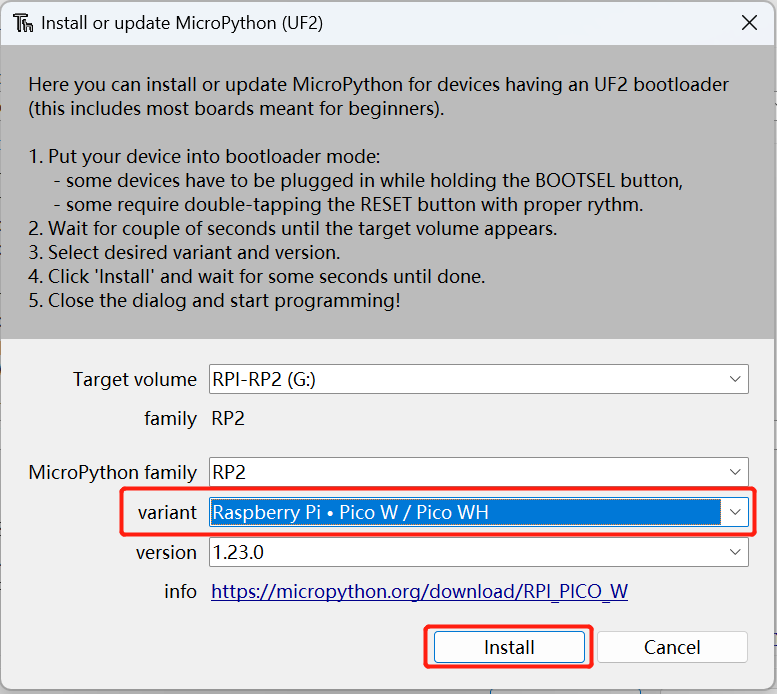
Task: Click the 'variant' label
Action: [167, 512]
